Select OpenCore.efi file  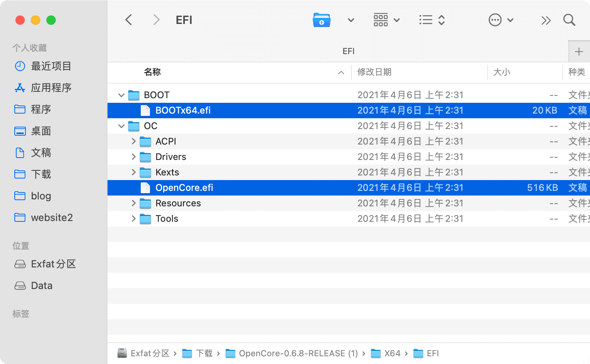point(349,188)
